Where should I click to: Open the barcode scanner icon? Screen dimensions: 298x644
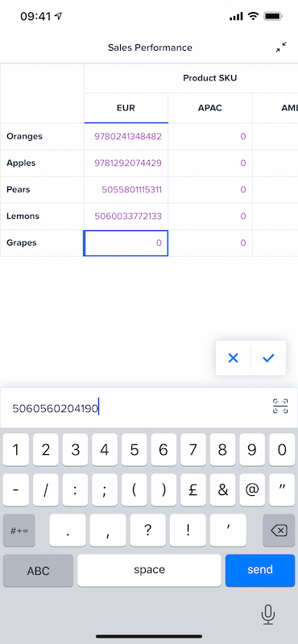[280, 407]
